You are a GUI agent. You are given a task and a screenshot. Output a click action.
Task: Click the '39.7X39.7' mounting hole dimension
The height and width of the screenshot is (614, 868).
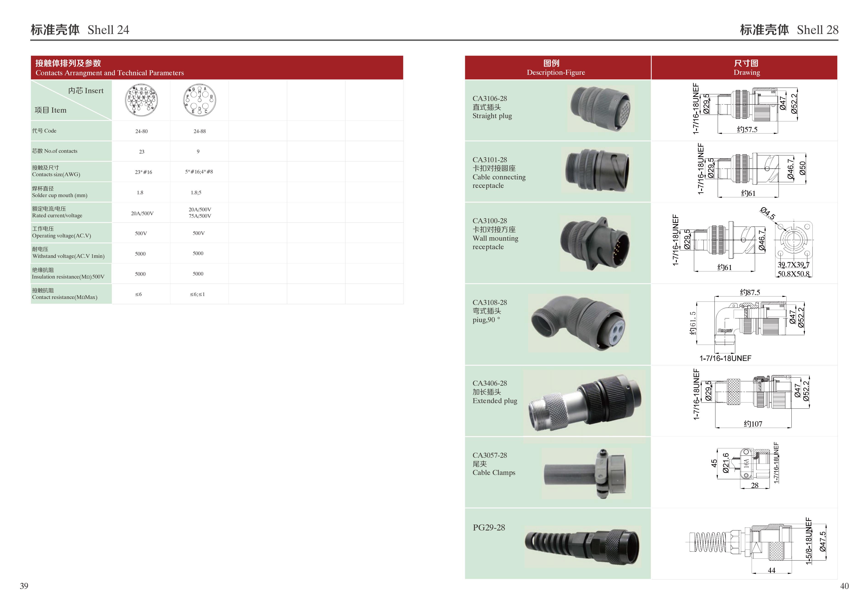(793, 265)
